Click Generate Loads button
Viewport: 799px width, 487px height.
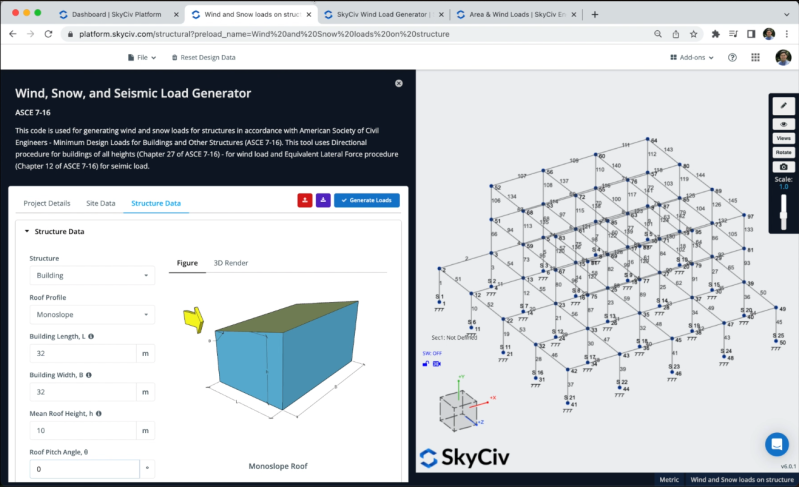367,200
